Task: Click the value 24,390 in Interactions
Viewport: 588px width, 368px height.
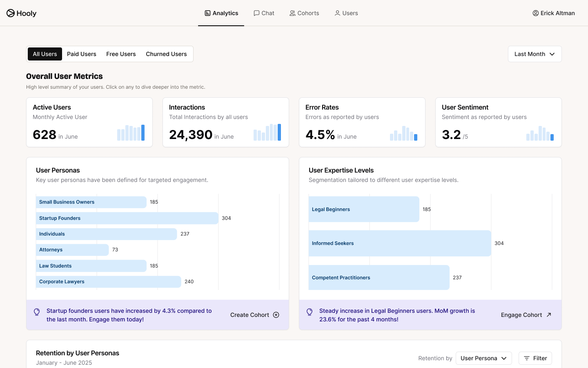Action: [x=191, y=135]
